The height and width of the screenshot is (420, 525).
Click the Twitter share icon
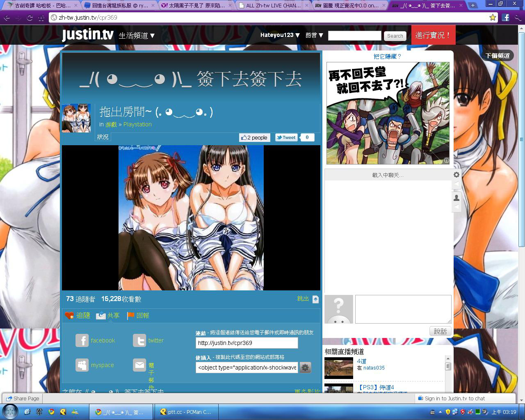(139, 340)
